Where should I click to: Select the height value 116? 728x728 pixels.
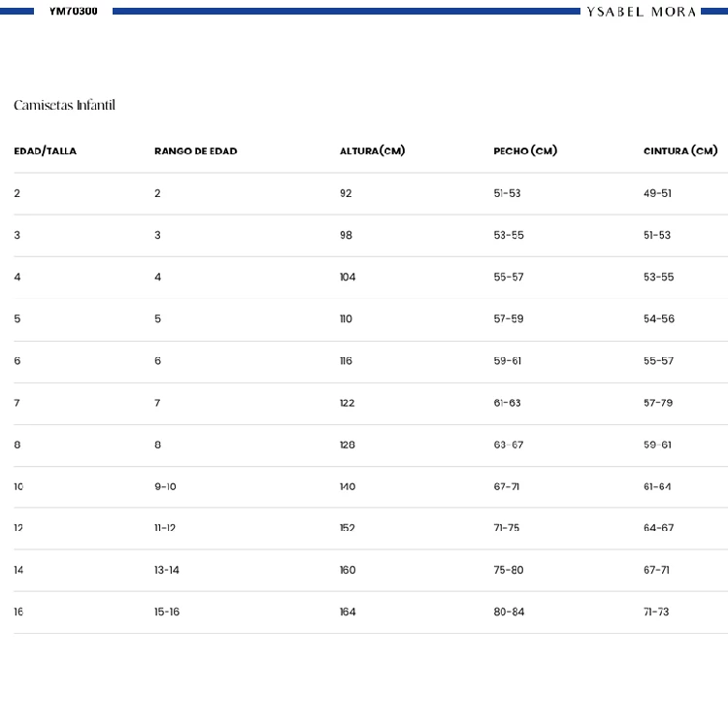(346, 361)
